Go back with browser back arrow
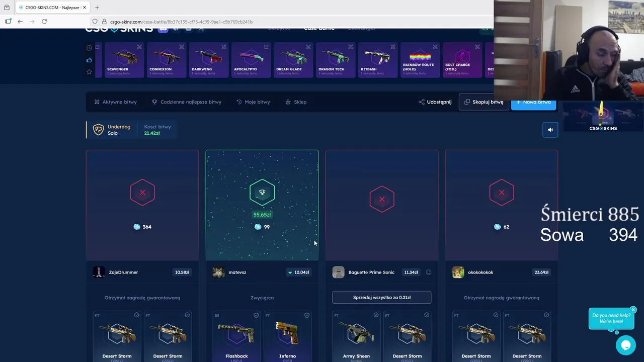 pyautogui.click(x=20, y=22)
